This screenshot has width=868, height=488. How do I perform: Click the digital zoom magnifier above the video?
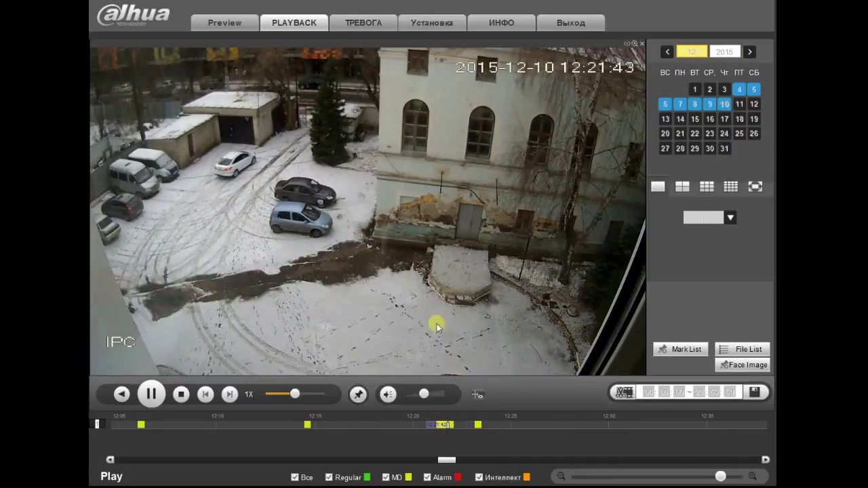(635, 43)
